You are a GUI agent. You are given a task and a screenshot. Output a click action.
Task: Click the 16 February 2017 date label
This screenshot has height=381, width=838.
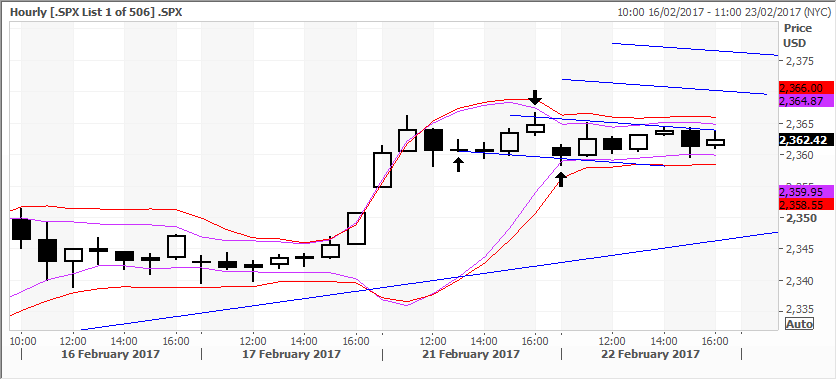(x=110, y=355)
